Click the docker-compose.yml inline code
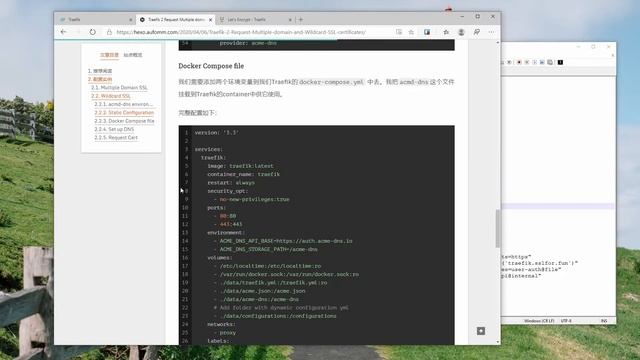 [331, 82]
